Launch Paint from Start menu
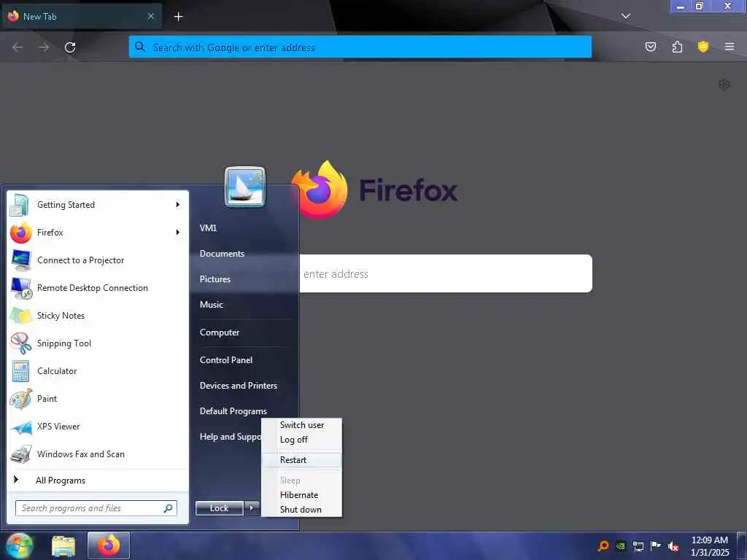 pyautogui.click(x=98, y=399)
